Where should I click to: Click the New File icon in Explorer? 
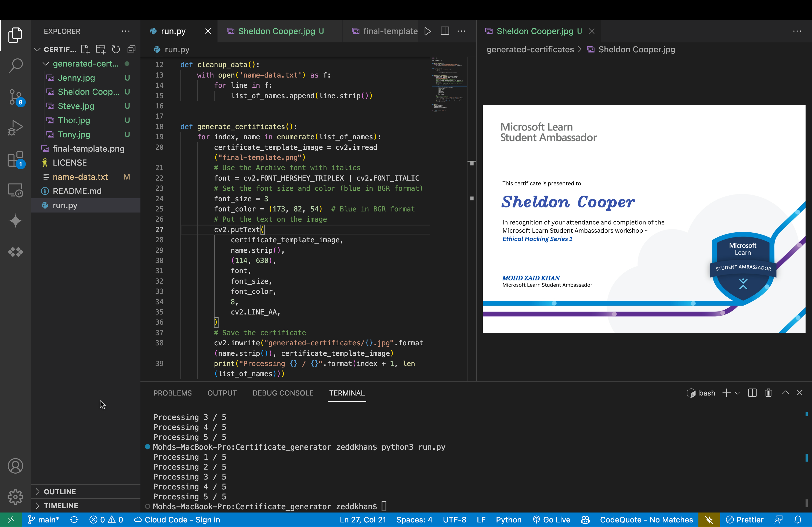[x=85, y=50]
